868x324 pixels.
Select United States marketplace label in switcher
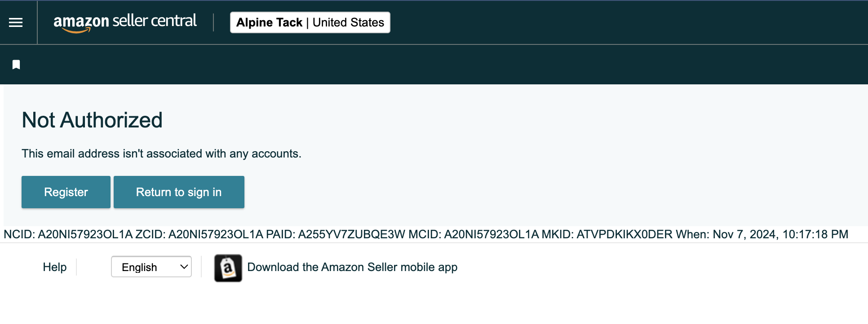(348, 22)
